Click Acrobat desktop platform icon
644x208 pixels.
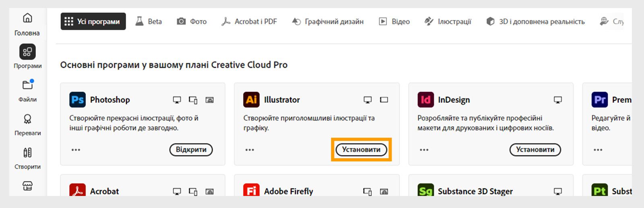point(177,192)
